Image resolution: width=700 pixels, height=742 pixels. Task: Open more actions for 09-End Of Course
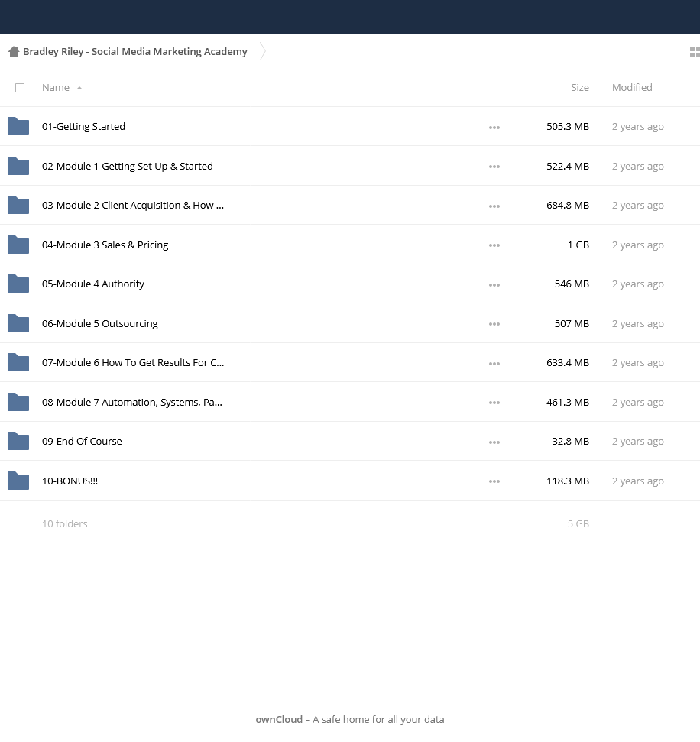click(x=494, y=442)
